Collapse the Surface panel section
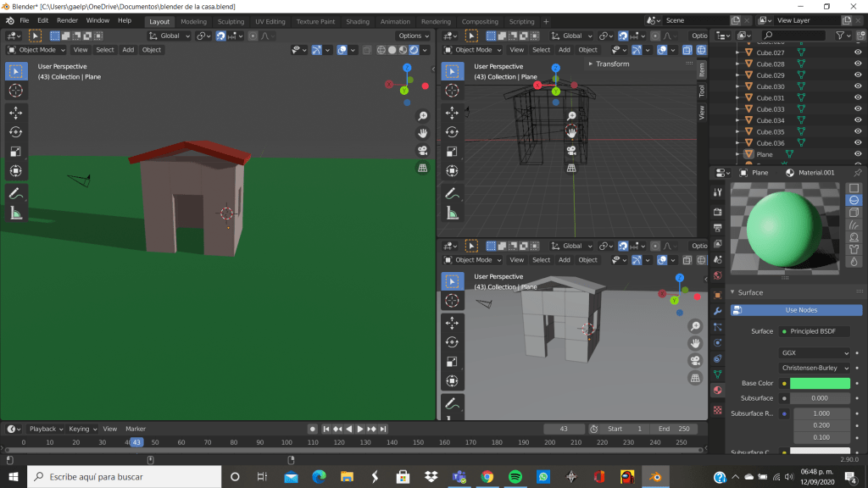This screenshot has height=488, width=868. point(750,292)
